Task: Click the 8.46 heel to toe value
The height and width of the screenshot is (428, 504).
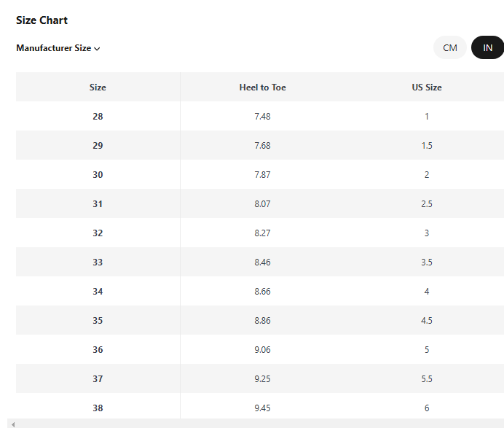Action: pos(262,262)
